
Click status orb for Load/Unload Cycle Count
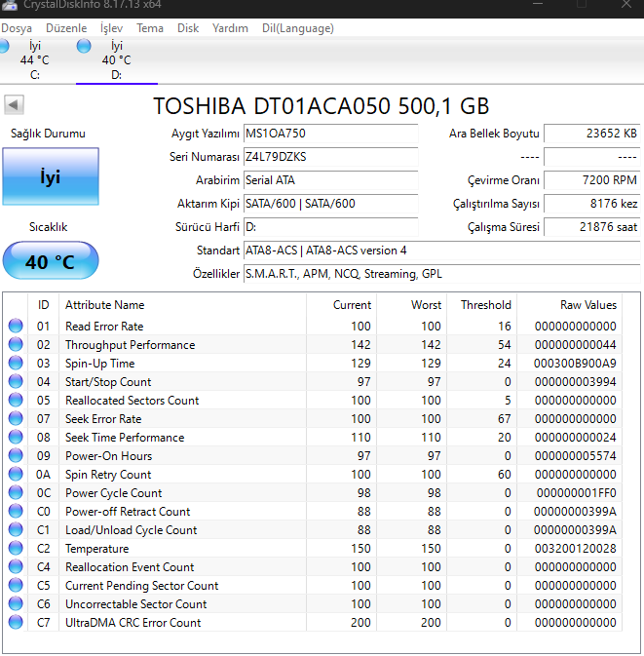pyautogui.click(x=16, y=529)
